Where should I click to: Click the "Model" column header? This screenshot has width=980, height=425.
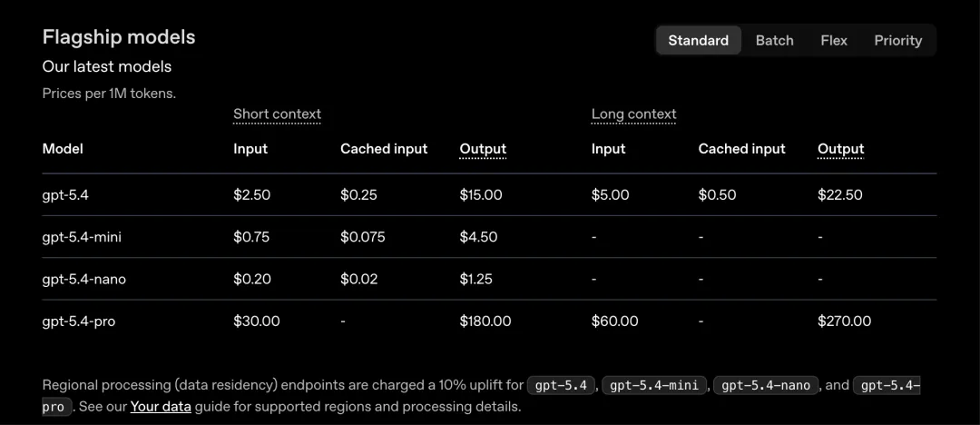tap(63, 149)
